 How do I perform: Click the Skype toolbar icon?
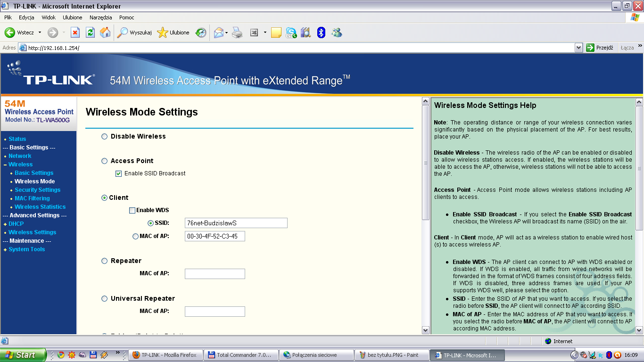point(291,33)
